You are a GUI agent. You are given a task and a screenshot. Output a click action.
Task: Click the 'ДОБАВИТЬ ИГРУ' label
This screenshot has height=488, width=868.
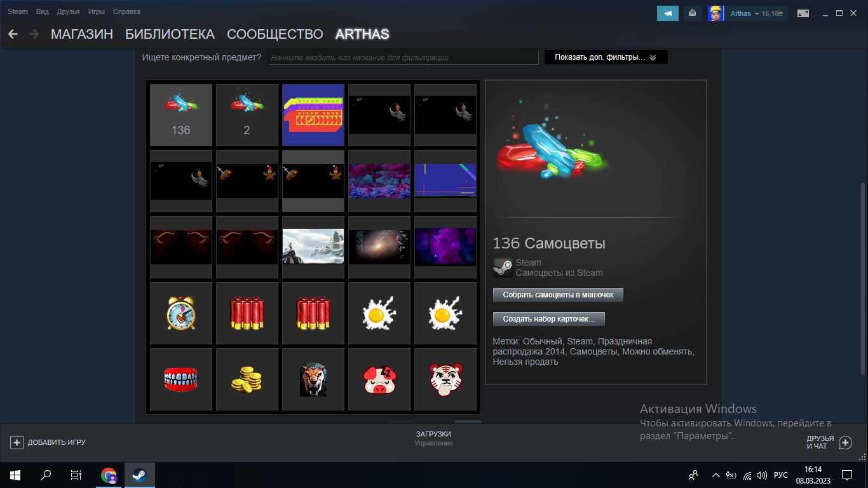click(57, 442)
